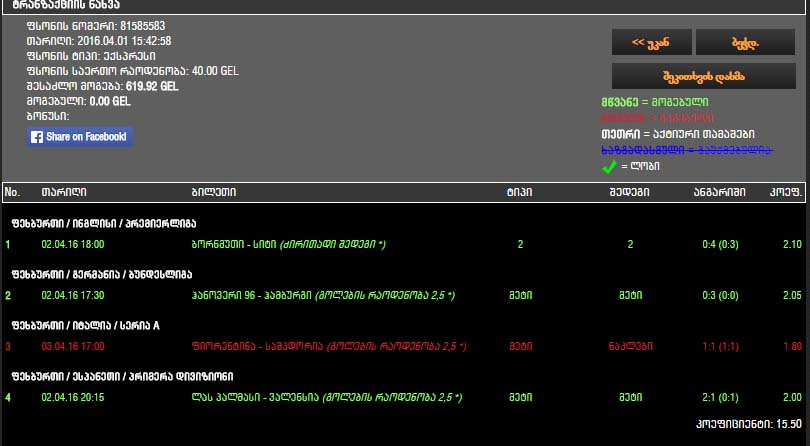Click 'ფეხბურთი / ინგლისი / პრემიერლიგა' group heading
Screen dimensions: 810x446
103,224
